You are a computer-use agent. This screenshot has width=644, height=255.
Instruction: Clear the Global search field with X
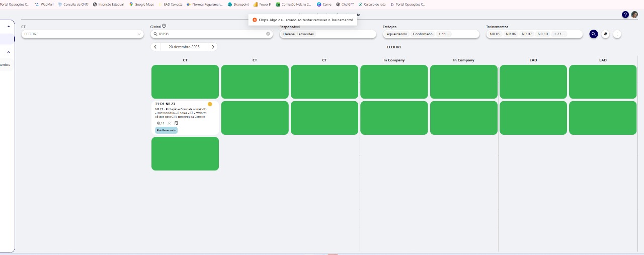point(268,34)
